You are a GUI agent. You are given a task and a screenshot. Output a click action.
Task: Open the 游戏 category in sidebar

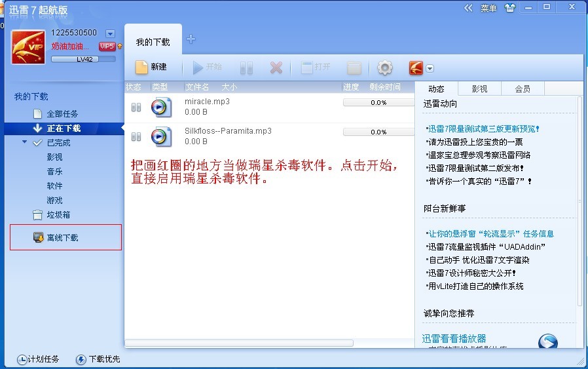[x=55, y=201]
